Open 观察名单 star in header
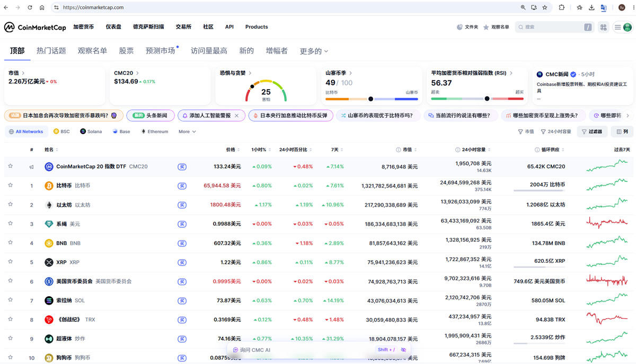Image resolution: width=636 pixels, height=364 pixels. click(486, 27)
